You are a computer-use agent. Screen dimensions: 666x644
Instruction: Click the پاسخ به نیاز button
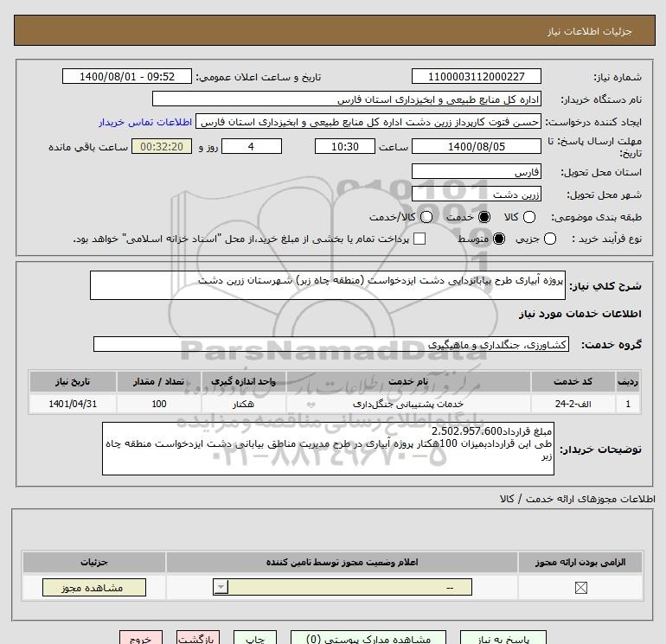coord(503,638)
